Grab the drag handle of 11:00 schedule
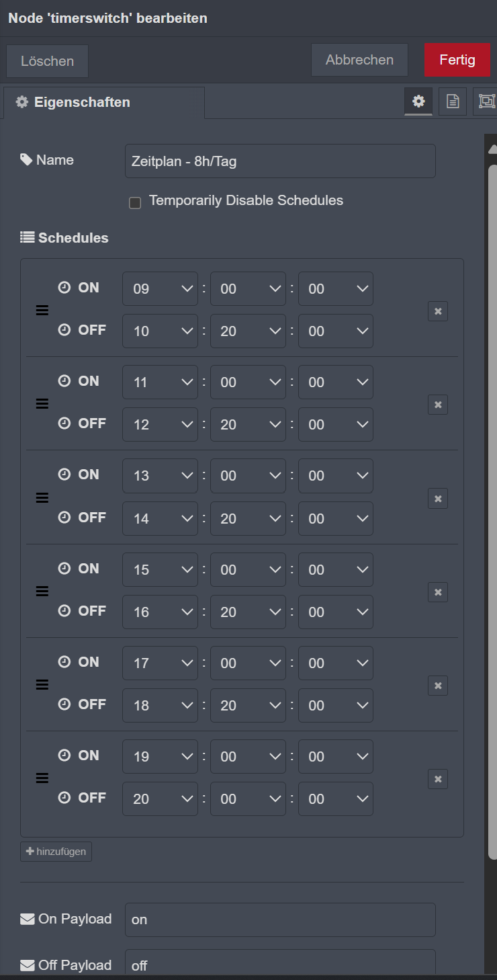 (x=42, y=404)
